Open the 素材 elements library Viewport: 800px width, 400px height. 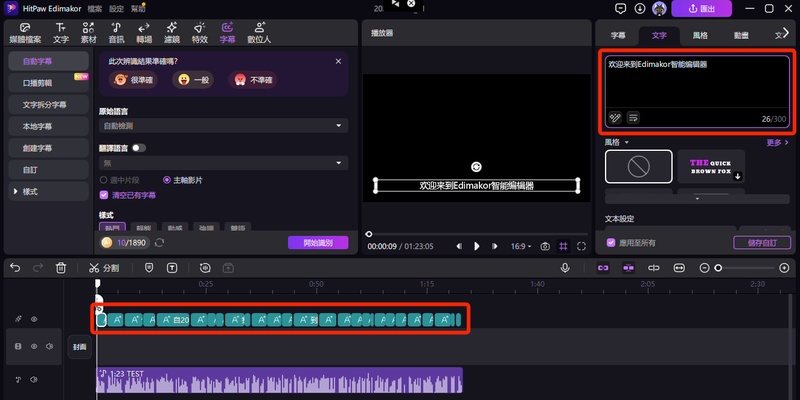click(x=88, y=33)
